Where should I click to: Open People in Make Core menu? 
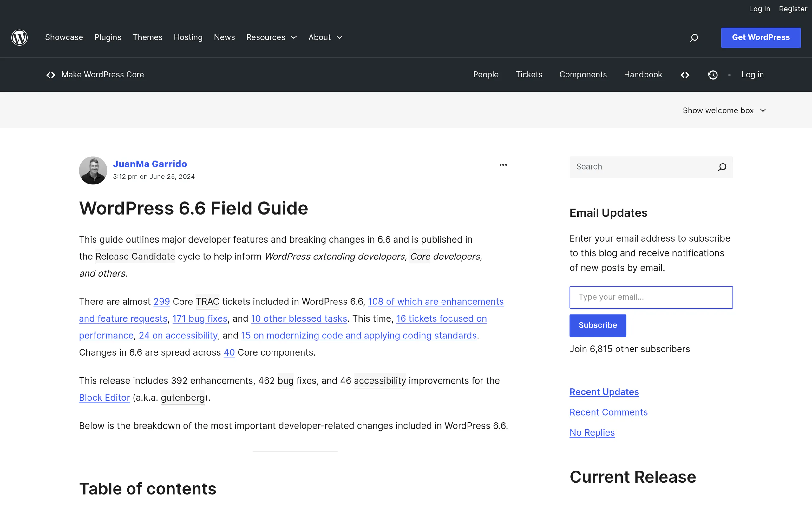click(486, 75)
